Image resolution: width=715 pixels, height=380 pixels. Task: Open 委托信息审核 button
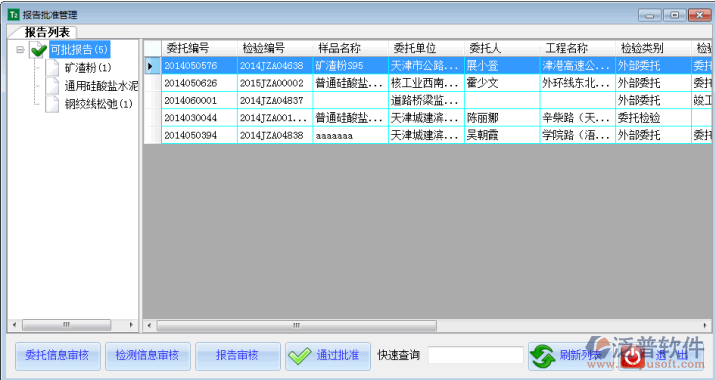pyautogui.click(x=57, y=355)
